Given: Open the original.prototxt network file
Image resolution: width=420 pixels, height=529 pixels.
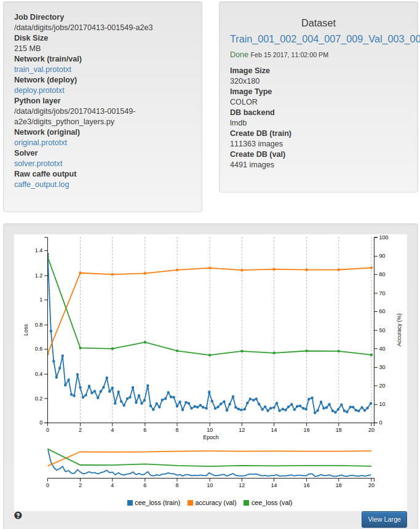Looking at the screenshot, I should coord(41,142).
